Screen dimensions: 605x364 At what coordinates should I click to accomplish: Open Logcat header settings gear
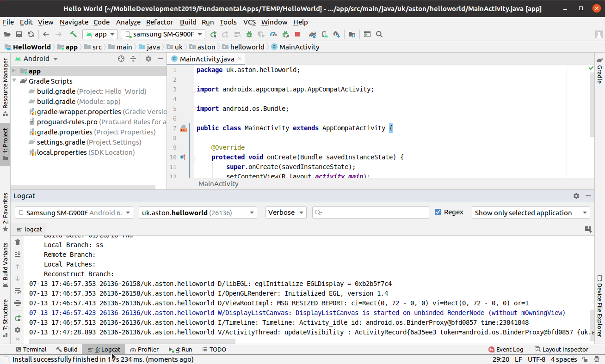[576, 196]
